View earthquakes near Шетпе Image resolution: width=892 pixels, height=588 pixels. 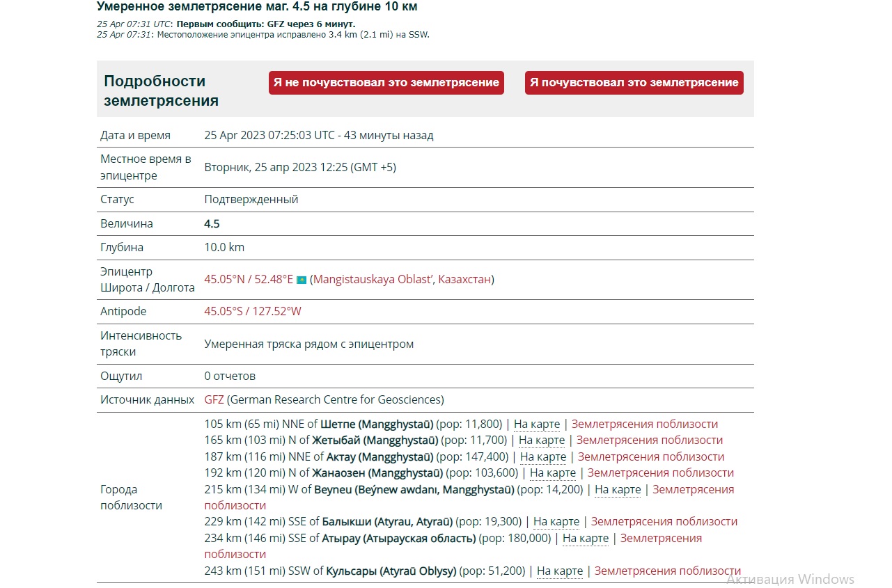(644, 424)
